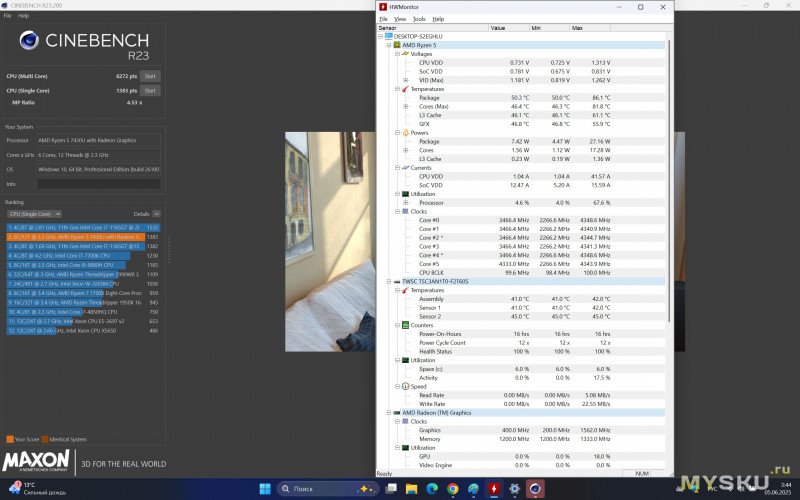This screenshot has height=500, width=800.
Task: Expand the VID (Max) voltage node
Action: click(405, 80)
